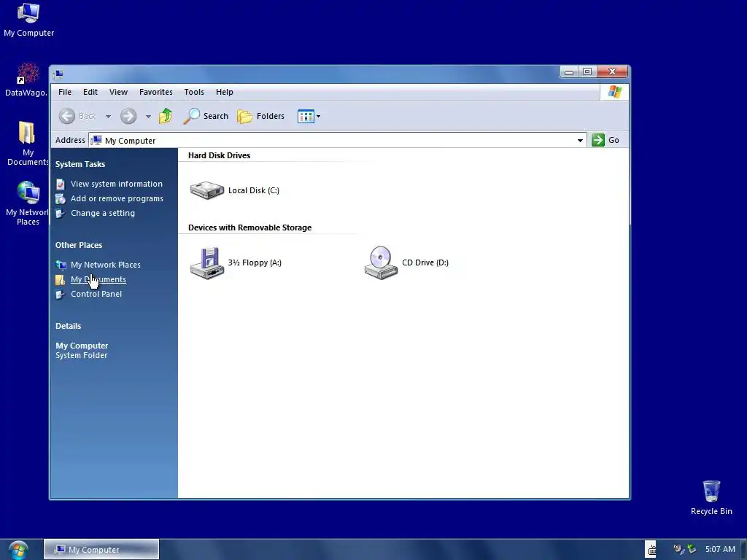This screenshot has height=560, width=747.
Task: Open the File menu
Action: click(x=65, y=92)
